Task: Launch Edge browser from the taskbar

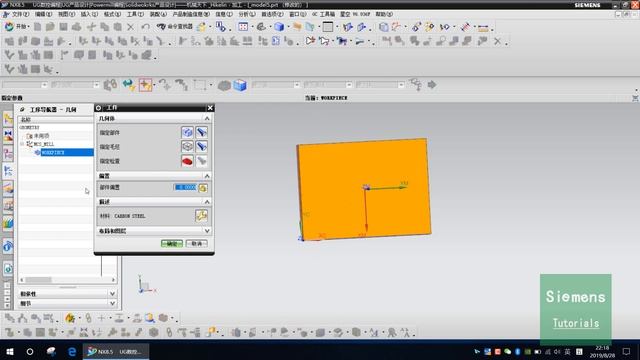Action: 72,351
